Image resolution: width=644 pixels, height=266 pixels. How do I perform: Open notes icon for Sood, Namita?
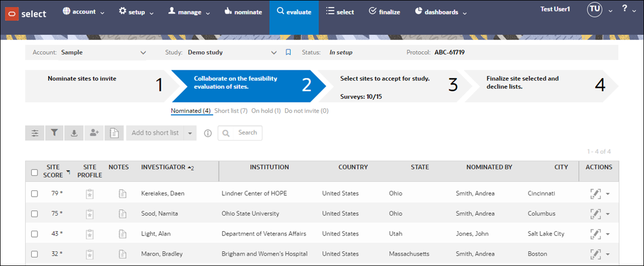point(122,213)
